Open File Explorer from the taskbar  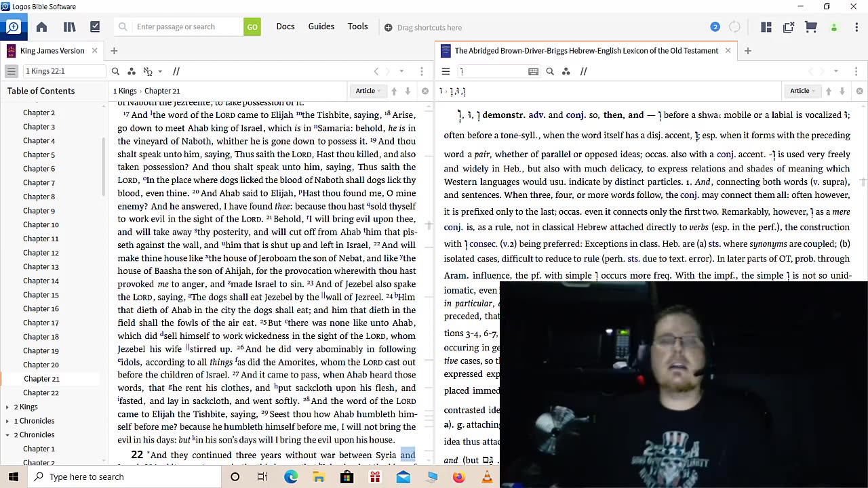click(319, 477)
